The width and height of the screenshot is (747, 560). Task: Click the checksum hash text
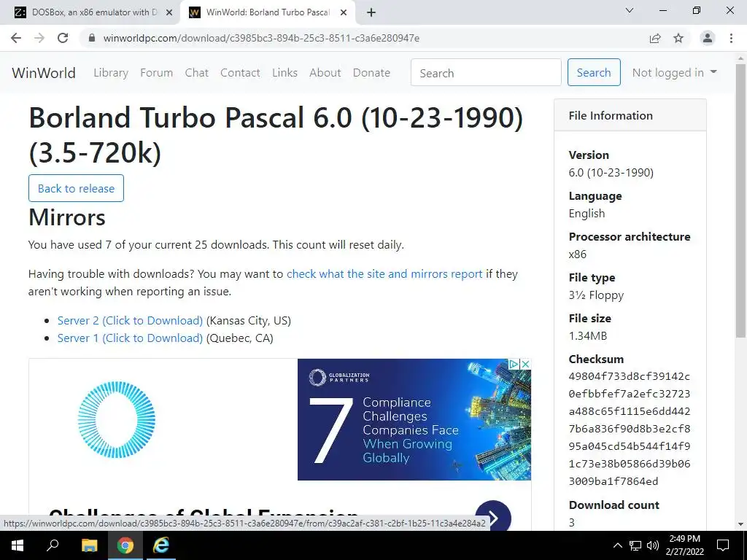[630, 429]
